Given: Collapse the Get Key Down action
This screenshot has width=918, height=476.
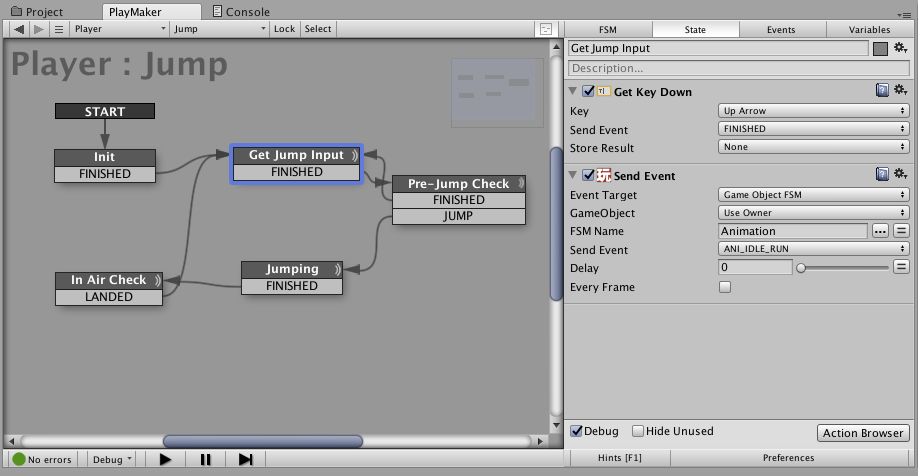Looking at the screenshot, I should [573, 91].
